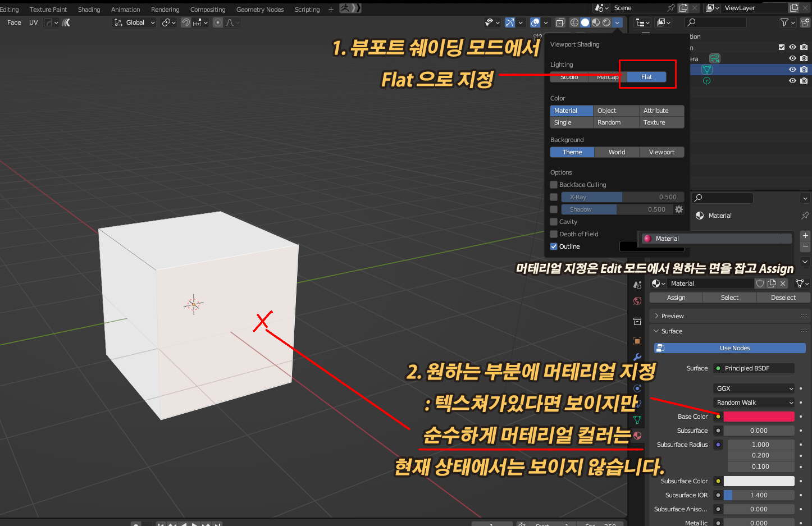Click the Base Color swatch

point(759,417)
